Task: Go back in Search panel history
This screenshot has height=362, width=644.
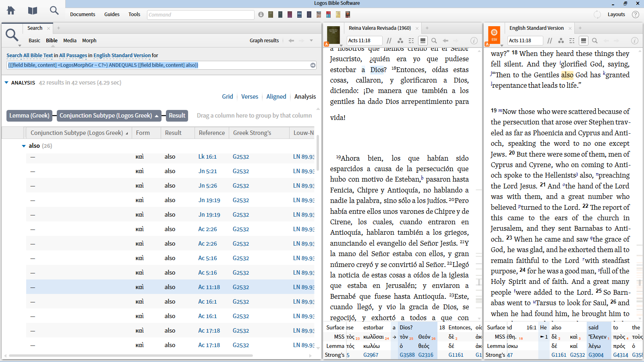Action: tap(291, 41)
